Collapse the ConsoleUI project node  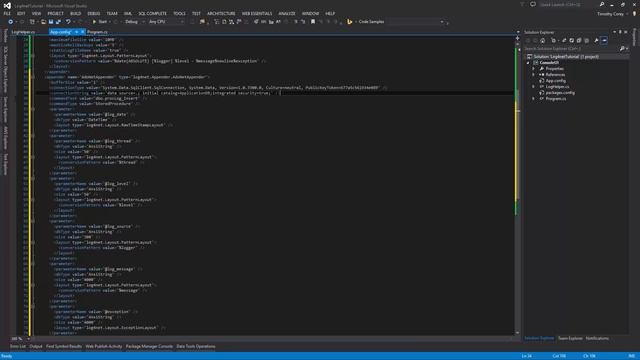click(528, 63)
